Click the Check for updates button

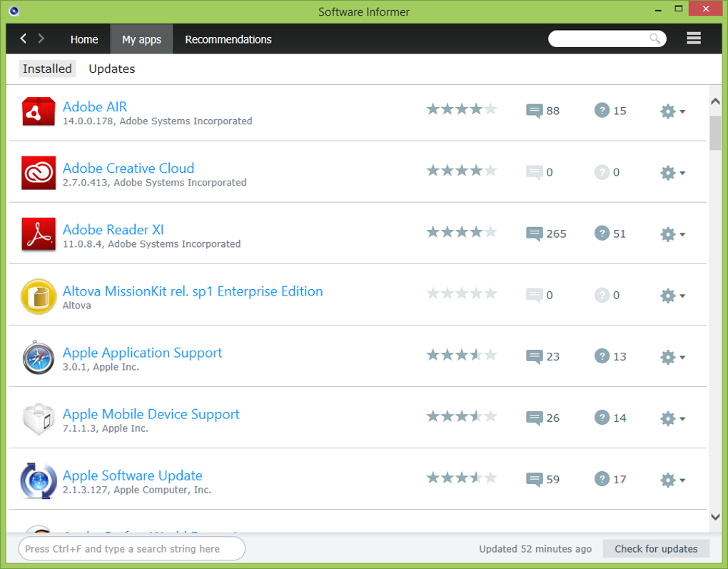[x=656, y=548]
